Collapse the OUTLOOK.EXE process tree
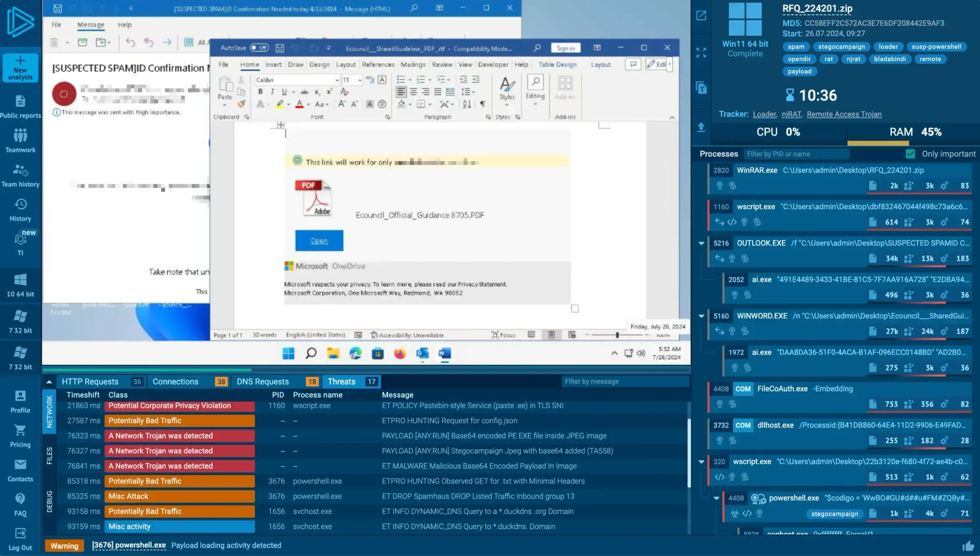 pos(701,243)
